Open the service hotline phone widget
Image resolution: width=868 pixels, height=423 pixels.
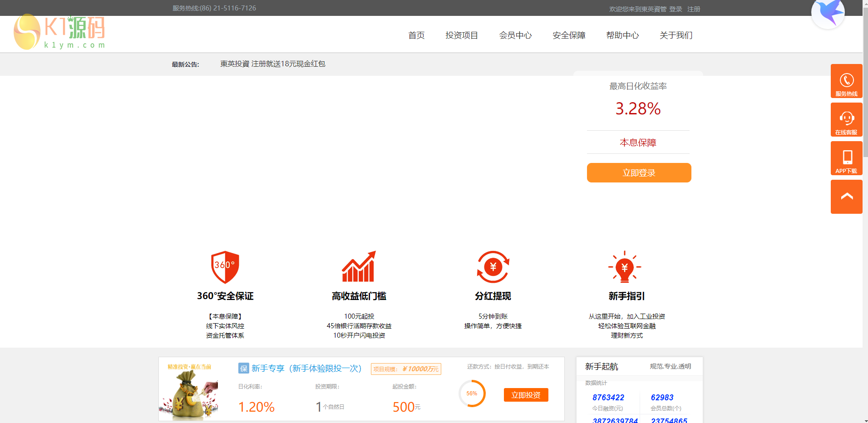(846, 81)
